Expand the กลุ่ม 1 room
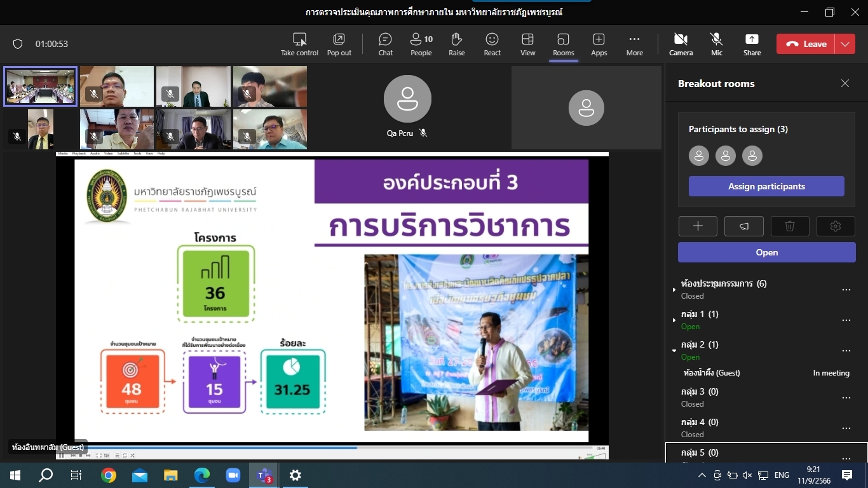 click(674, 320)
